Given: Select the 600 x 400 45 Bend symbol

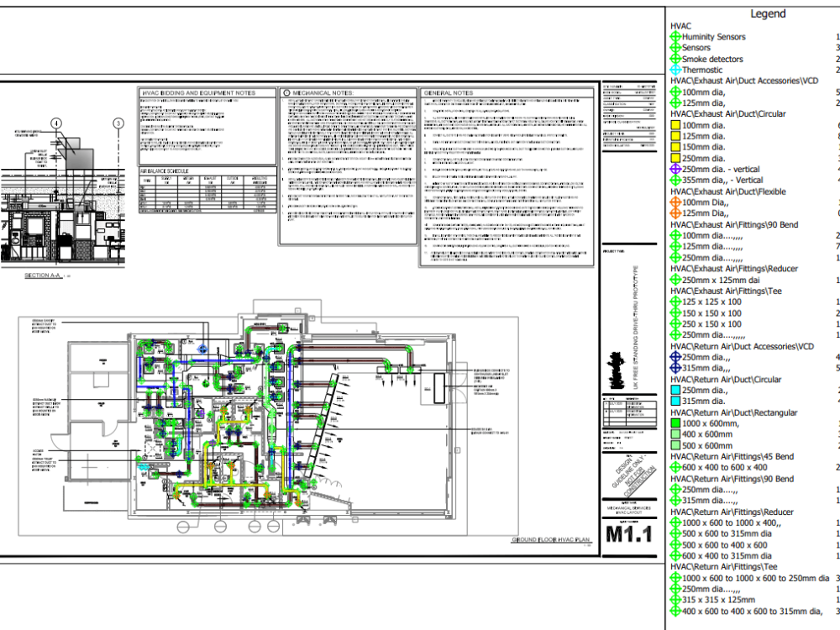Looking at the screenshot, I should (677, 466).
